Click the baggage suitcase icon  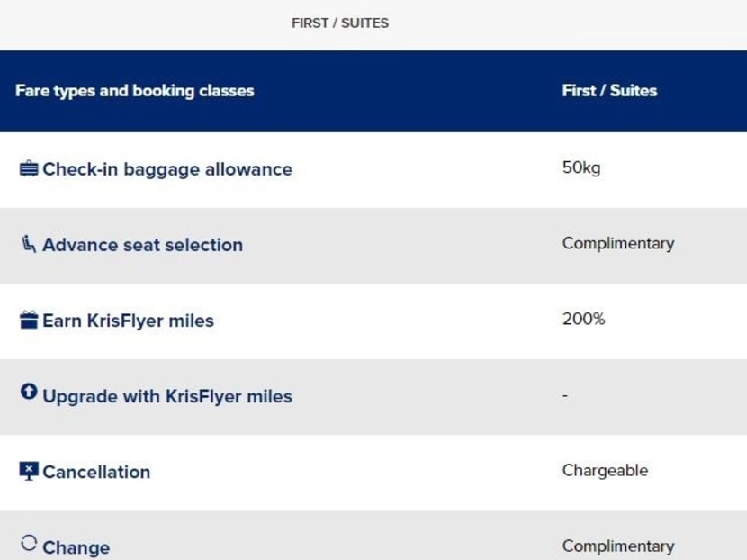point(29,168)
